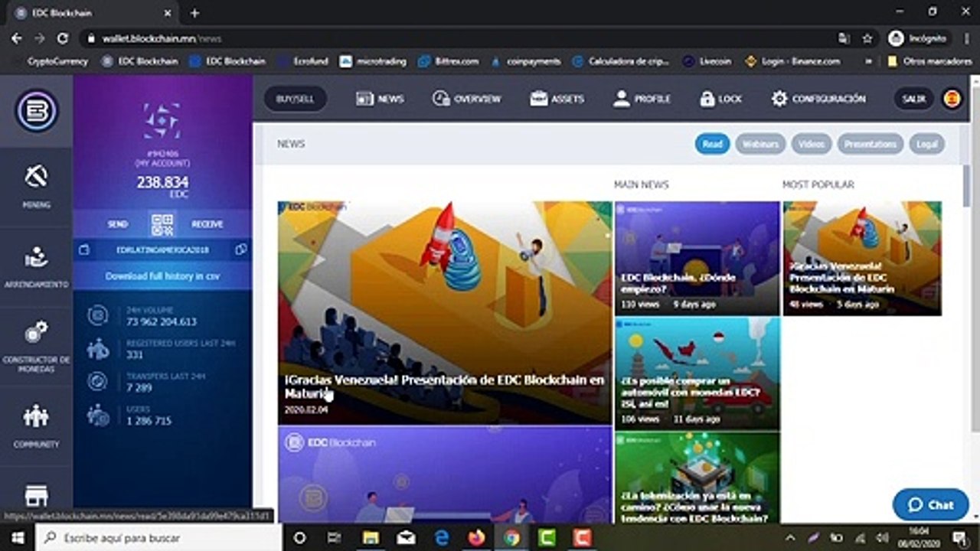Open the Incógnito profile button
This screenshot has height=551, width=980.
coord(919,38)
